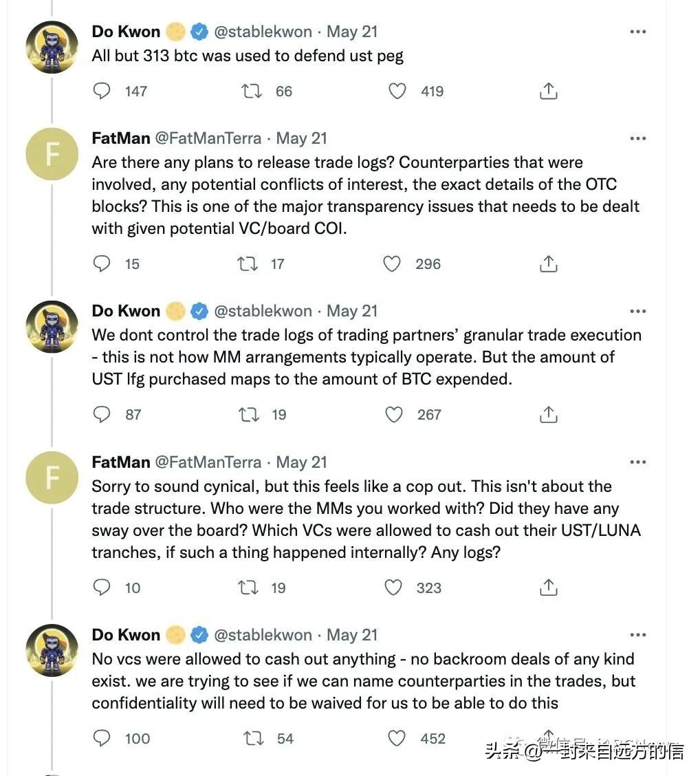Like FatMan's tweet with 296 likes

coord(392,263)
